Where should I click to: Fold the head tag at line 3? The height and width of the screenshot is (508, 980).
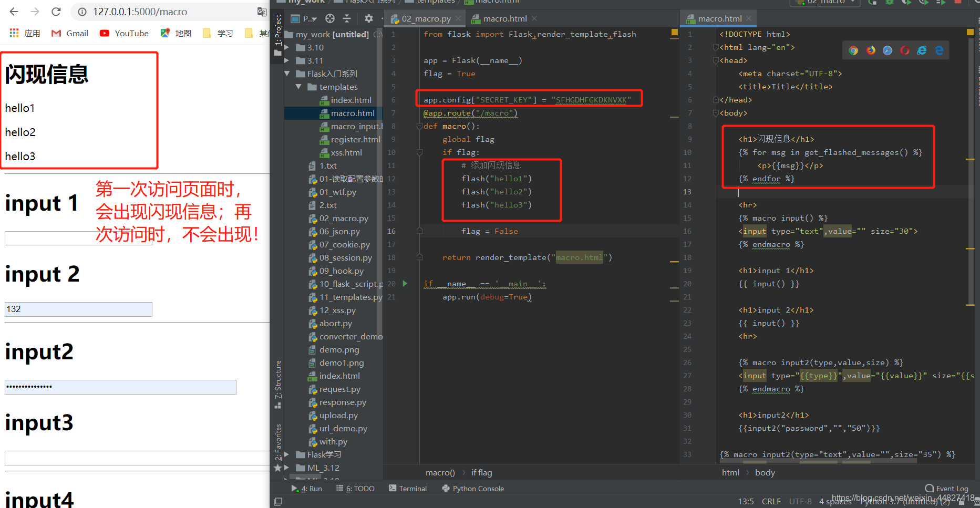(716, 60)
